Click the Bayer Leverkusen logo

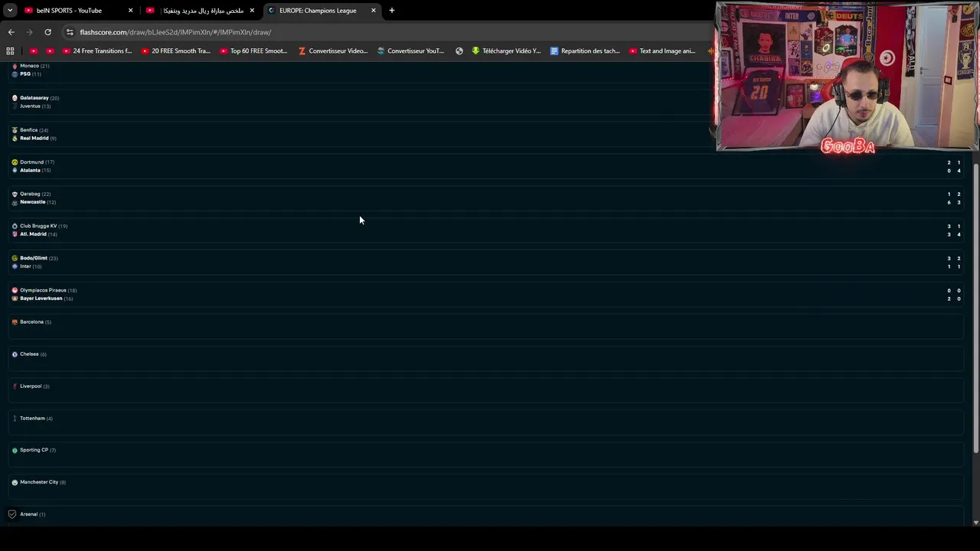[x=15, y=298]
